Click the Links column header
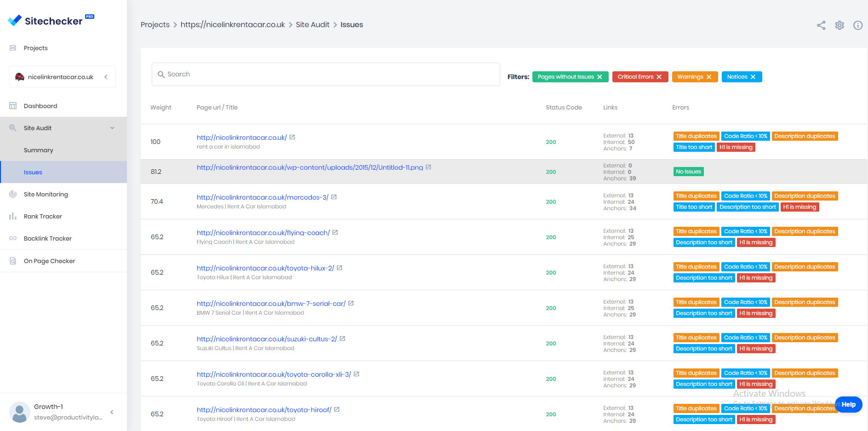The height and width of the screenshot is (431, 868). tap(610, 108)
